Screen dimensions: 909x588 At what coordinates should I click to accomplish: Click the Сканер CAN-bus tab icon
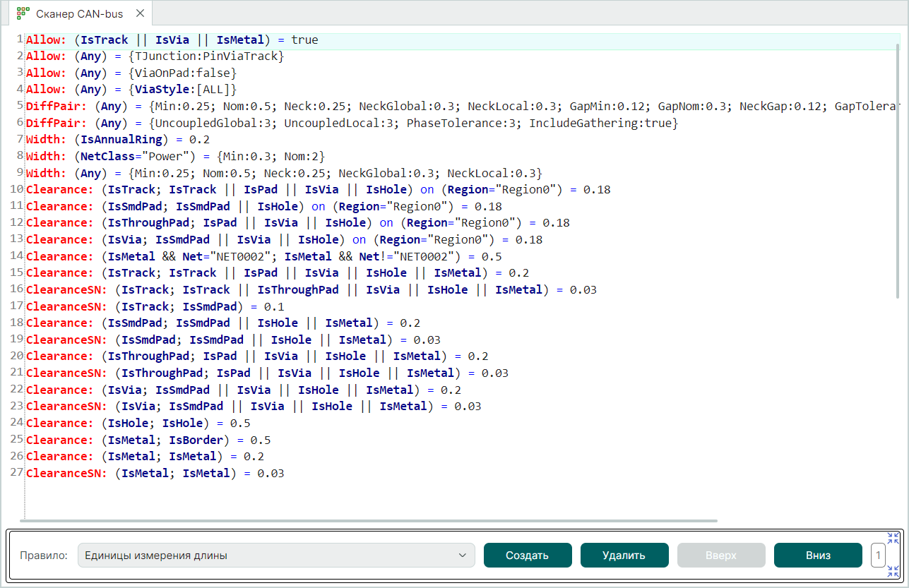(x=23, y=13)
